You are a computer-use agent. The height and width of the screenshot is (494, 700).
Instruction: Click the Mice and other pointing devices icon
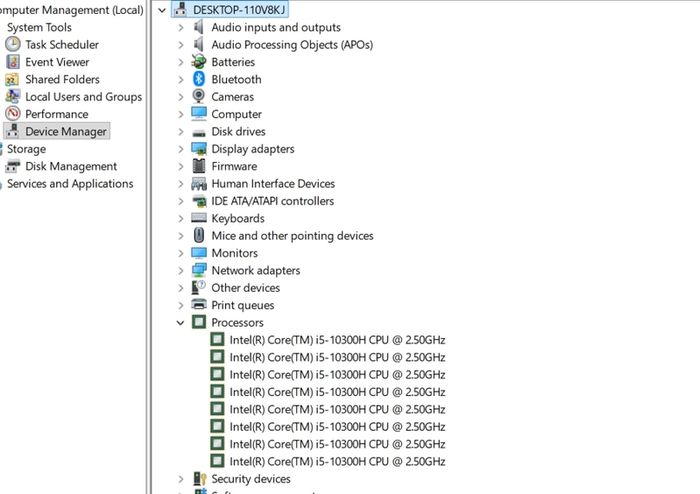point(199,235)
